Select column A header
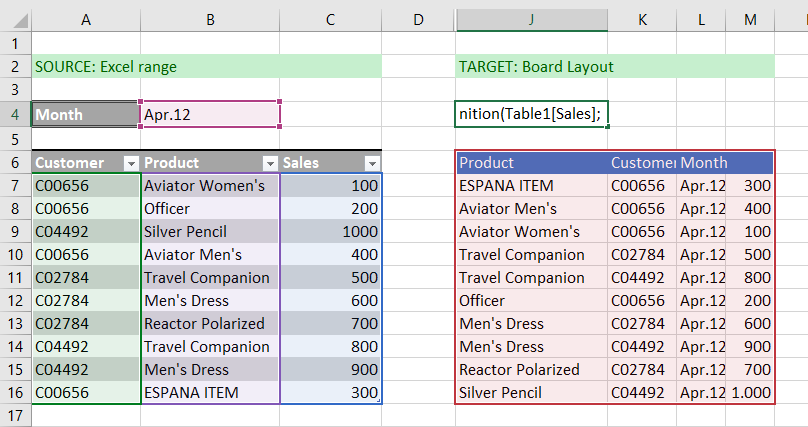This screenshot has width=808, height=427. [86, 20]
